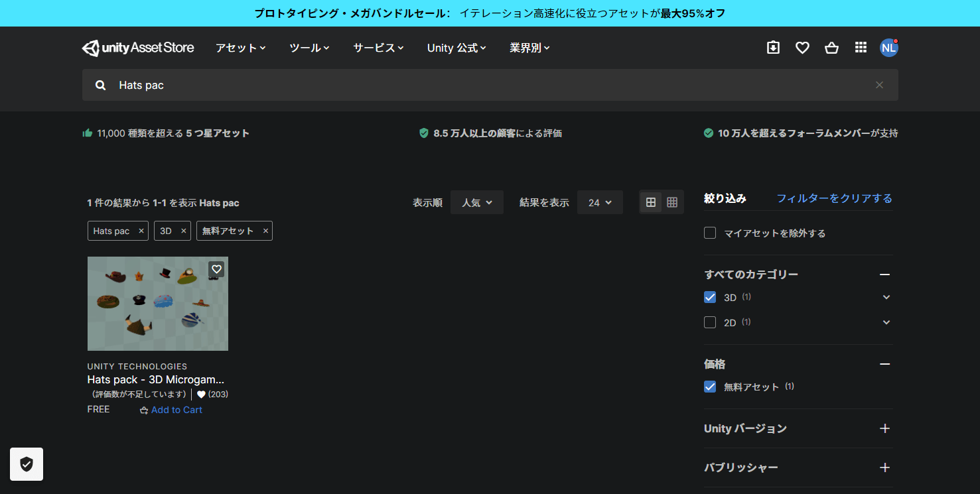Open the Hats pack - 3D Microgame title
The image size is (980, 494).
[x=156, y=380]
